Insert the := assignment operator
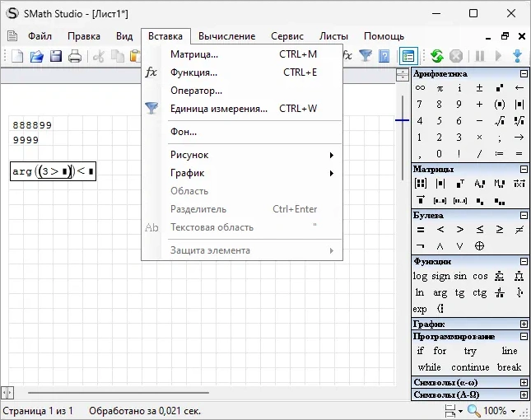Screen dimensions: 531x420 click(499, 154)
